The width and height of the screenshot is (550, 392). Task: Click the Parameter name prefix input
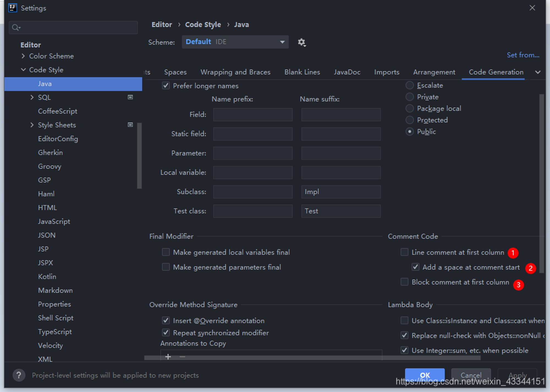coord(253,153)
